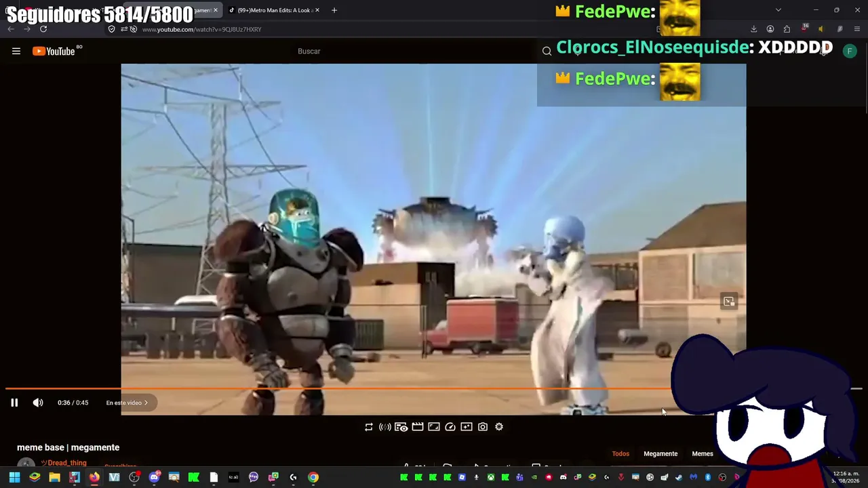
Task: Open Discord from the taskbar
Action: pyautogui.click(x=154, y=477)
